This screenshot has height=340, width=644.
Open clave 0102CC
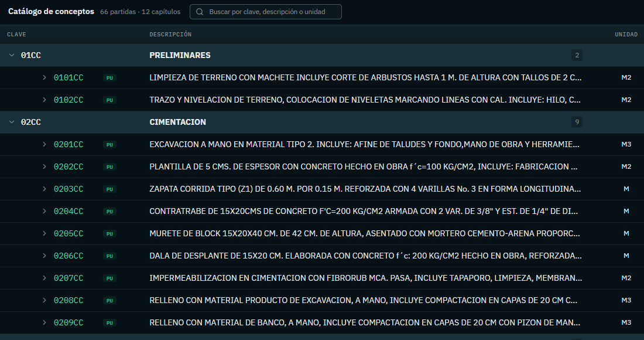coord(68,100)
